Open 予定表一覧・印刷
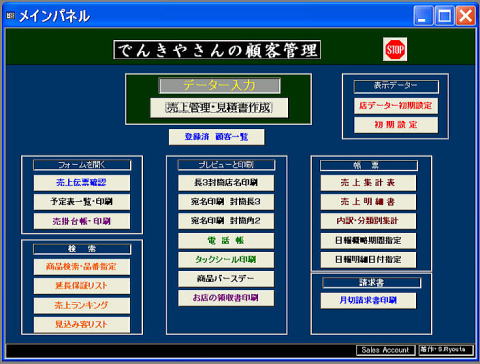Screen dimensions: 480x364 coord(82,202)
